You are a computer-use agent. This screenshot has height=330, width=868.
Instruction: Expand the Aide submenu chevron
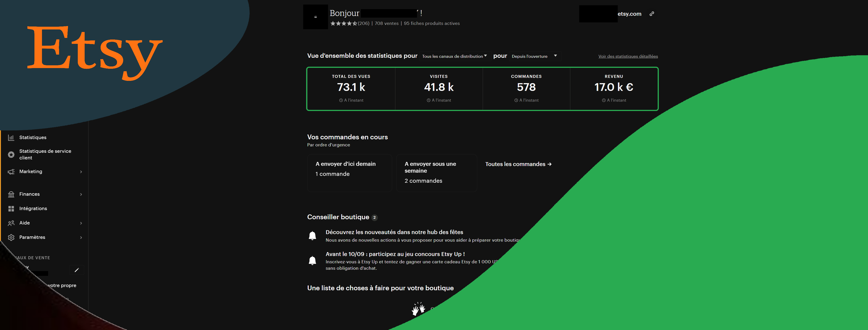click(x=81, y=223)
